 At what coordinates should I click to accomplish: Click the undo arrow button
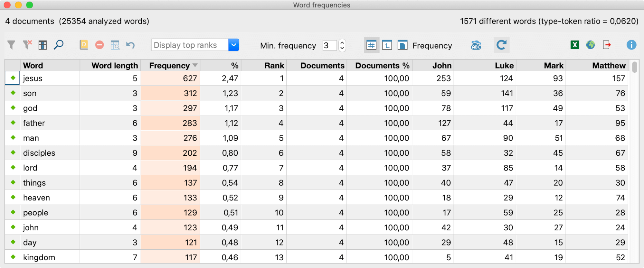[x=130, y=45]
